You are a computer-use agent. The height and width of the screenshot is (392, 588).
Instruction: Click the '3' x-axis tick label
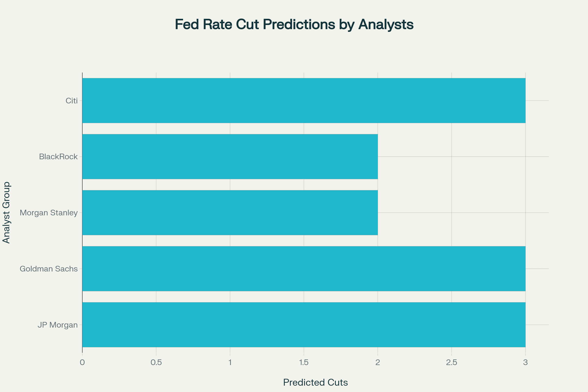pyautogui.click(x=525, y=362)
